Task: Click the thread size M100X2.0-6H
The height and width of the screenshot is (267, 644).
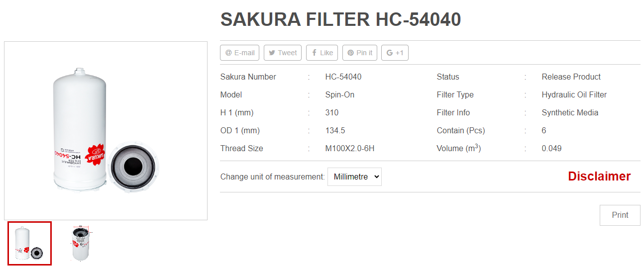Action: point(350,149)
